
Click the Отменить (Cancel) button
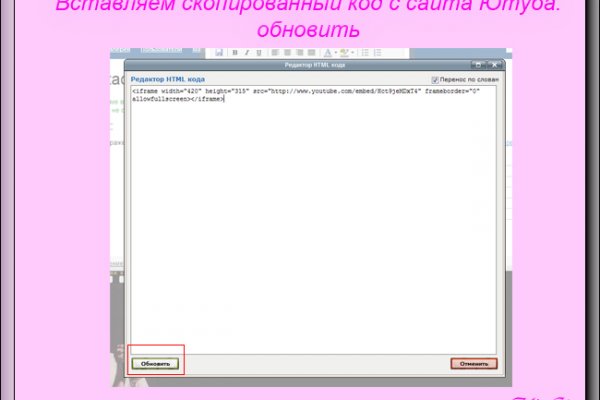tap(473, 364)
